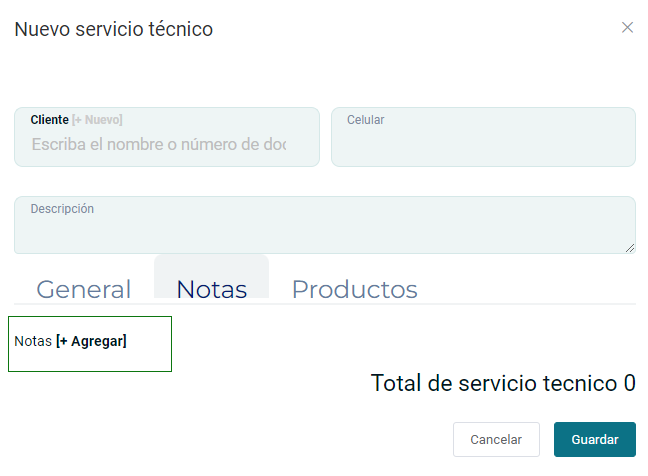Focus the Celular input field
The width and height of the screenshot is (648, 476).
tap(483, 143)
